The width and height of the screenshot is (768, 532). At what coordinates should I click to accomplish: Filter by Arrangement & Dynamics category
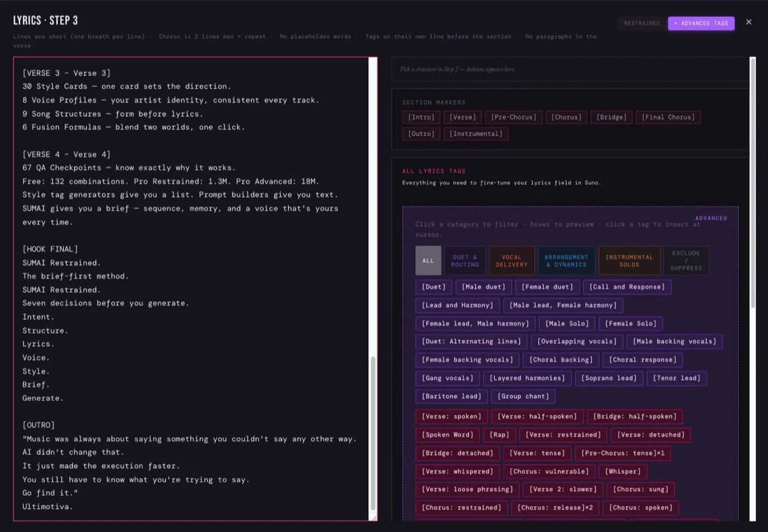566,261
